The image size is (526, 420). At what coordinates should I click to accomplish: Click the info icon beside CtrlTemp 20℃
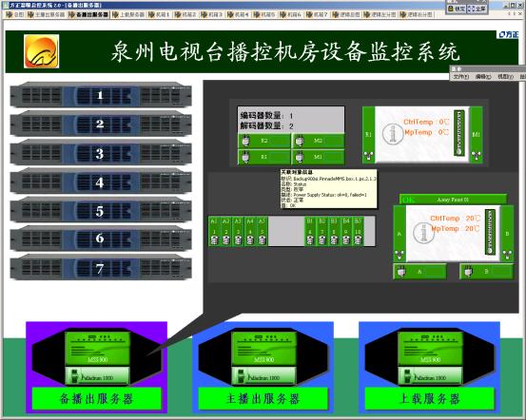[423, 233]
